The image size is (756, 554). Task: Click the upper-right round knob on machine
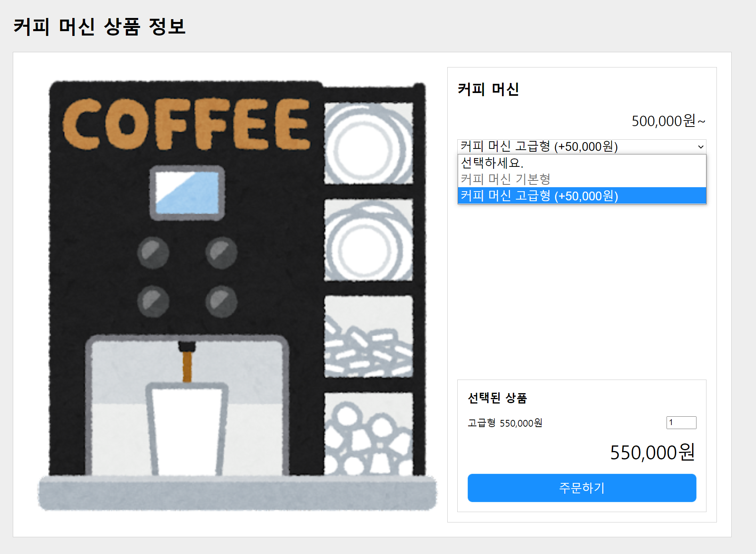pyautogui.click(x=221, y=253)
